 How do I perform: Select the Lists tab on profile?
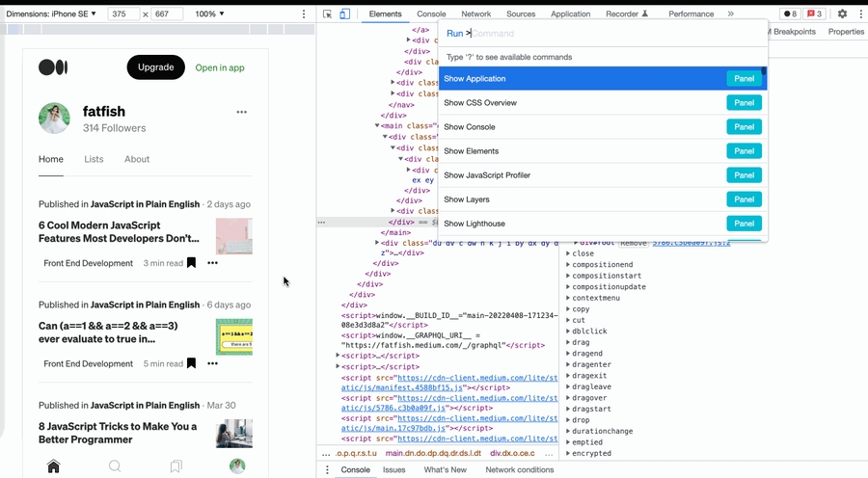[x=94, y=159]
